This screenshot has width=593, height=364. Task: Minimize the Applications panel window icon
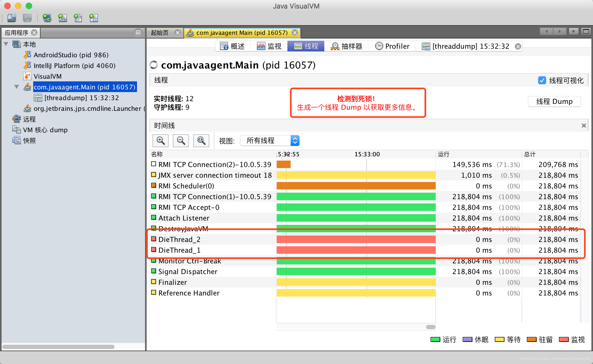[138, 32]
